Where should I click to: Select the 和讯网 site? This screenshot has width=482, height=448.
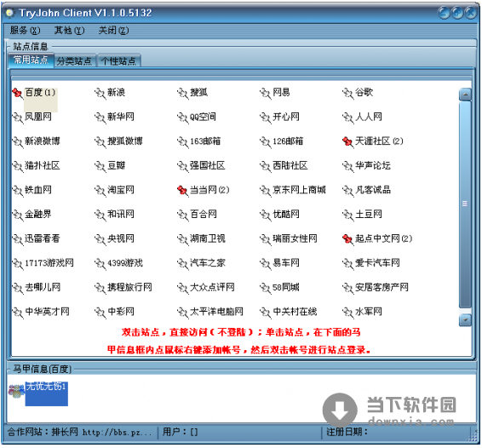(x=121, y=215)
